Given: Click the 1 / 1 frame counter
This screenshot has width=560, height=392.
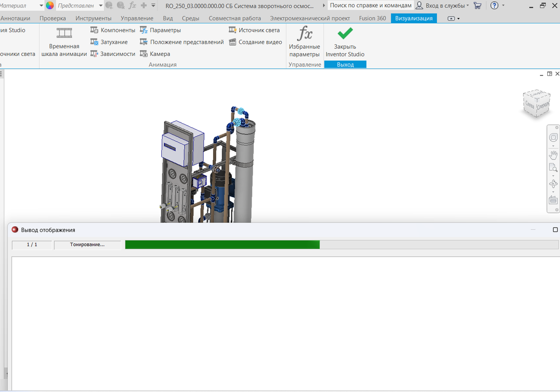Looking at the screenshot, I should [32, 245].
